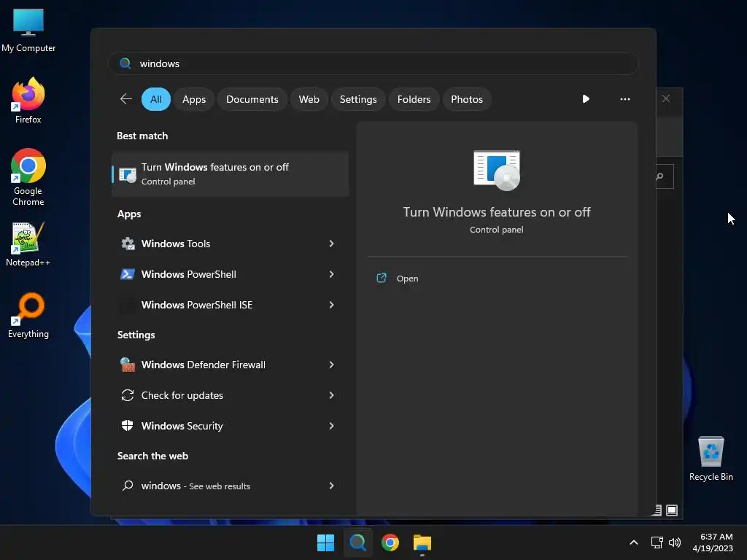Expand Windows Defender Firewall chevron
The width and height of the screenshot is (747, 560).
[332, 365]
